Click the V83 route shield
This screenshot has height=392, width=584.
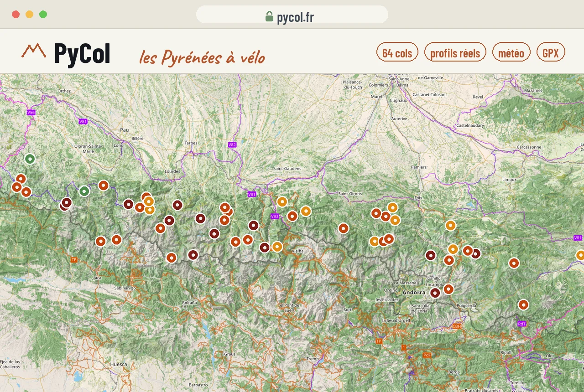tap(274, 216)
